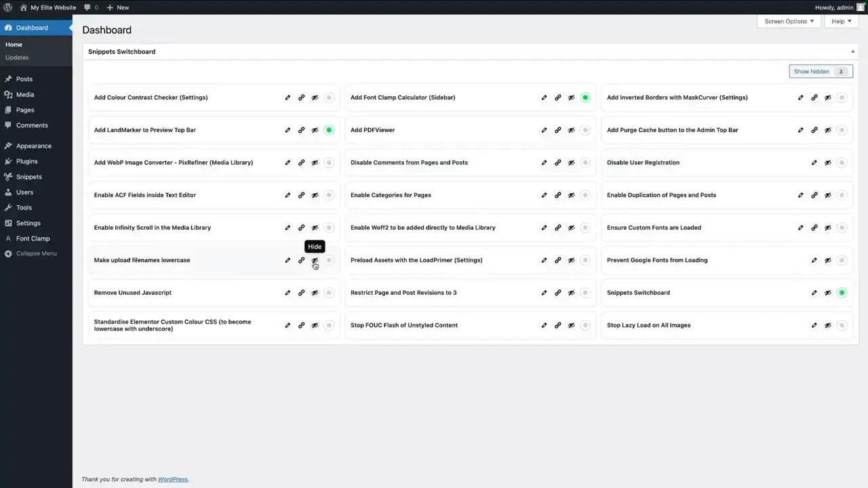Screen dimensions: 868x488
Task: Expand the Screen Options dropdown
Action: pos(789,21)
